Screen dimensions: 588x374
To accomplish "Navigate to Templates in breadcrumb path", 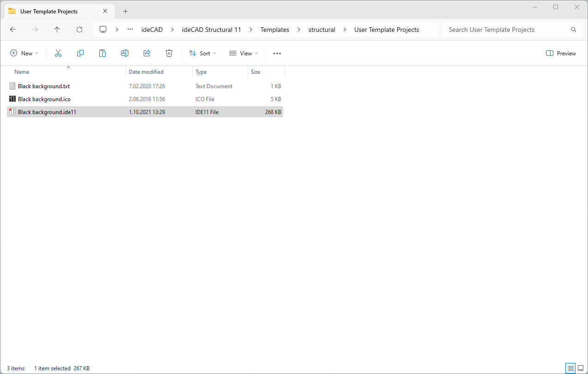I will [x=274, y=30].
